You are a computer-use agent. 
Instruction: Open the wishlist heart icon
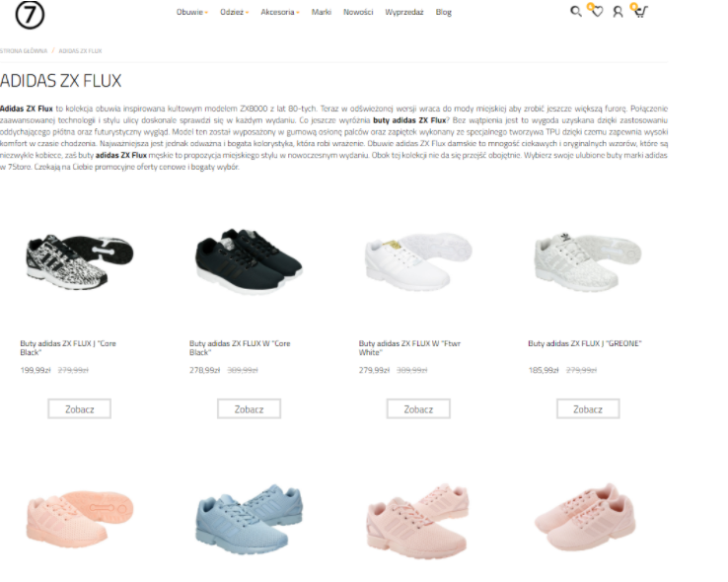click(x=597, y=12)
